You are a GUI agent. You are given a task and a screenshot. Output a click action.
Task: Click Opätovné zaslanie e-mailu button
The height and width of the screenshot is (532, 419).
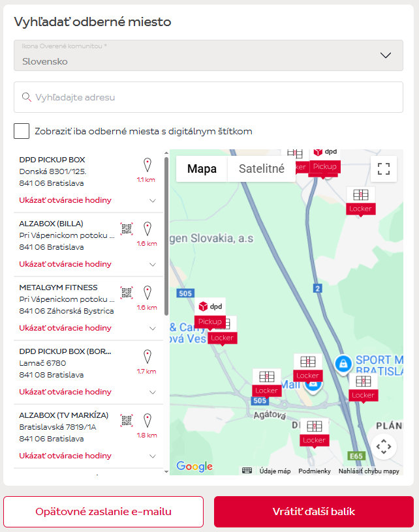104,512
